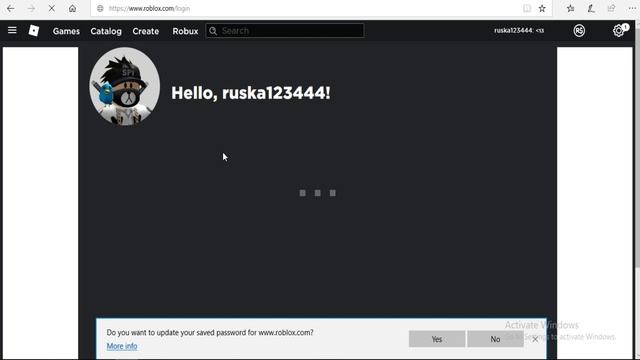Click the magnifier icon in the search box

(213, 31)
